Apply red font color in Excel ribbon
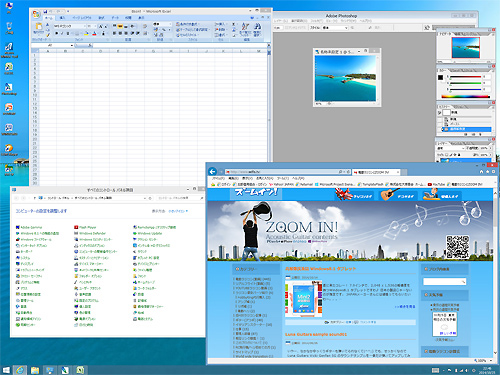Viewport: 500px width, 375px height. click(x=94, y=33)
